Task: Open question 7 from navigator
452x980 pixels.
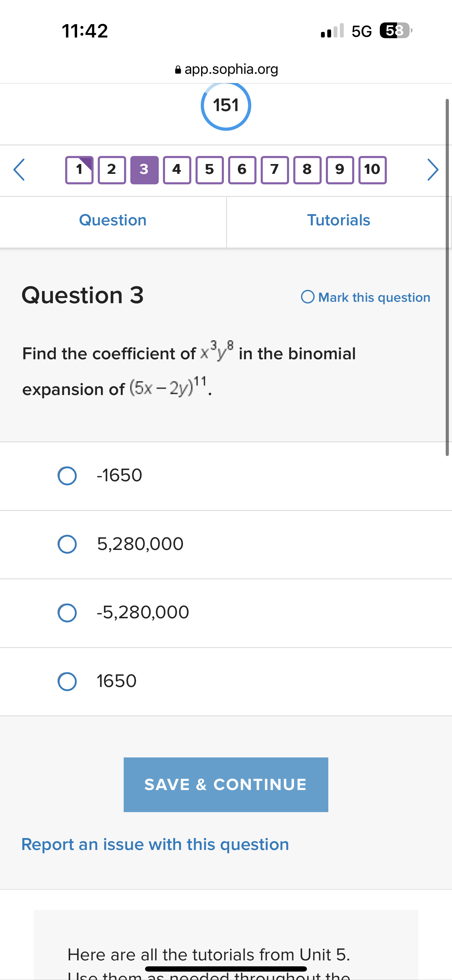Action: [275, 170]
